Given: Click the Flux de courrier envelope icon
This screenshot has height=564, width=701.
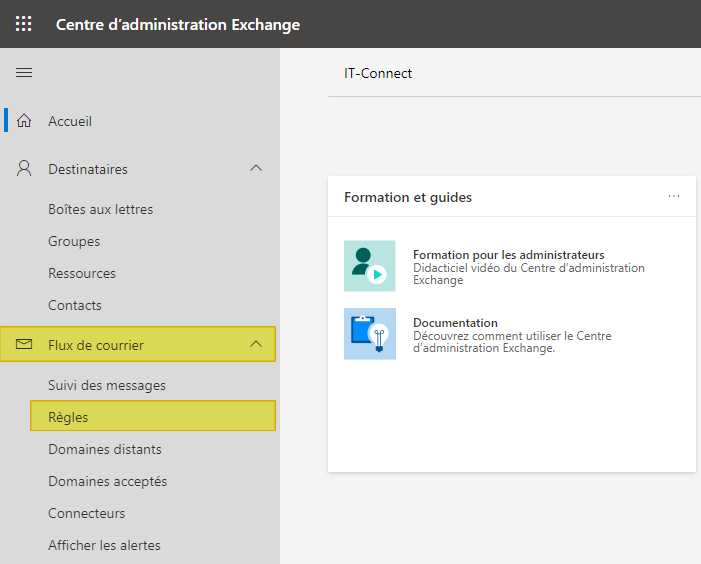Looking at the screenshot, I should [x=25, y=345].
